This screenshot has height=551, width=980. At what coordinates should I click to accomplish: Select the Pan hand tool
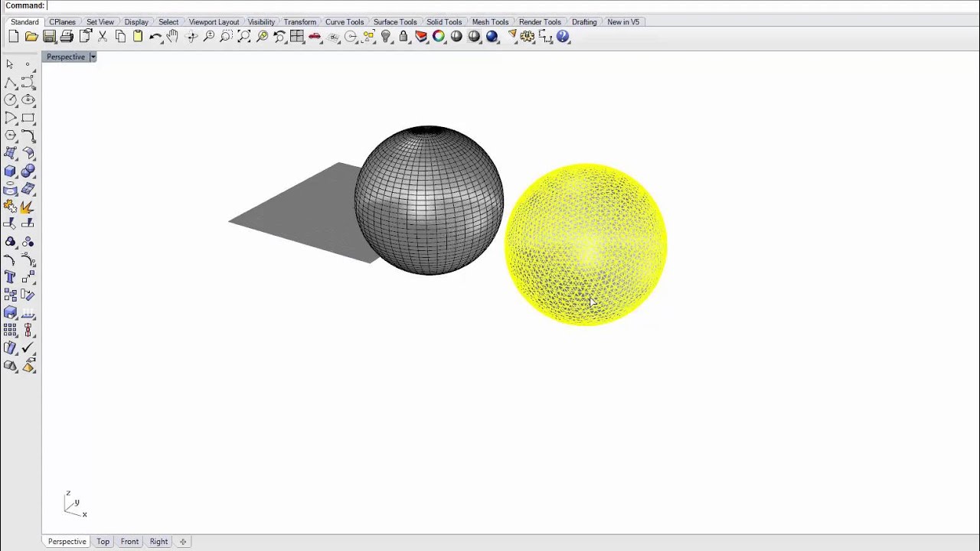(173, 37)
